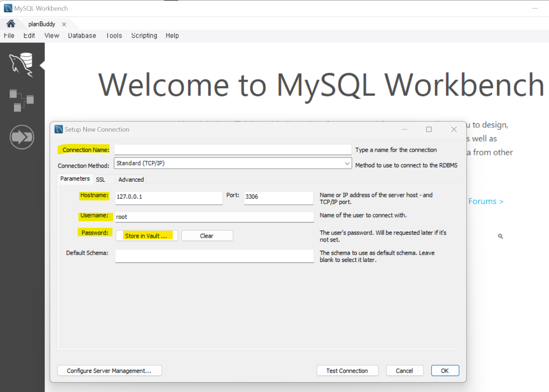Open the Database menu
Screen dimensions: 549x392
82,35
